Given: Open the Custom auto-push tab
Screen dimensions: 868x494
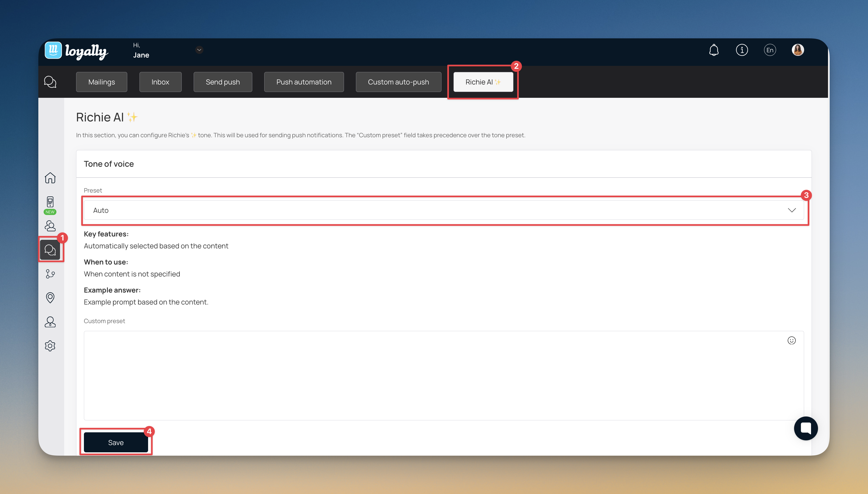Looking at the screenshot, I should (398, 82).
